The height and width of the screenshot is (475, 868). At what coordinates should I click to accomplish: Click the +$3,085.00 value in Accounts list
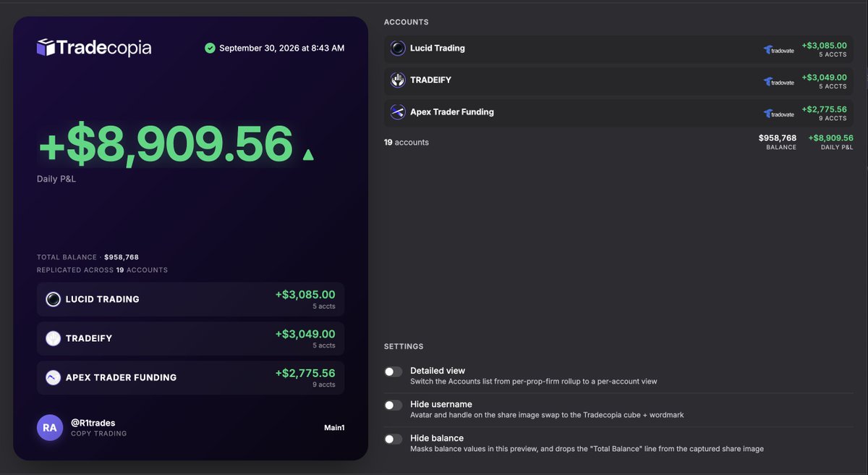[824, 46]
